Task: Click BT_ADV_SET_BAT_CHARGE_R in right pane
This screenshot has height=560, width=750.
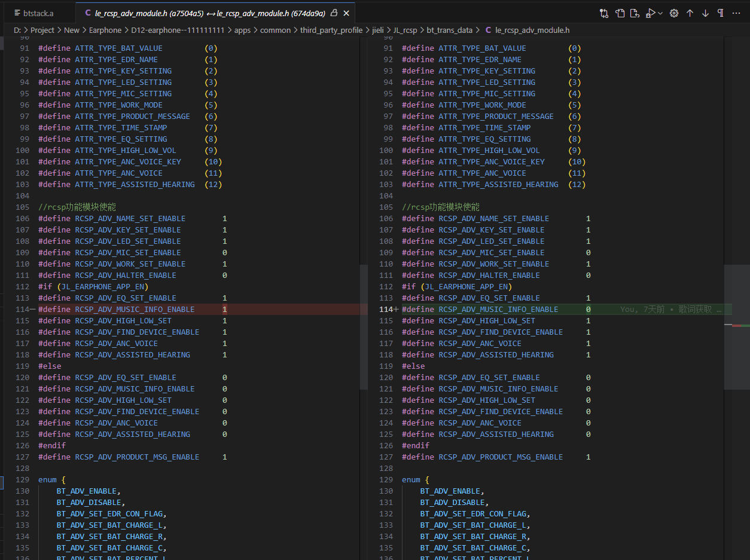Action: (473, 537)
